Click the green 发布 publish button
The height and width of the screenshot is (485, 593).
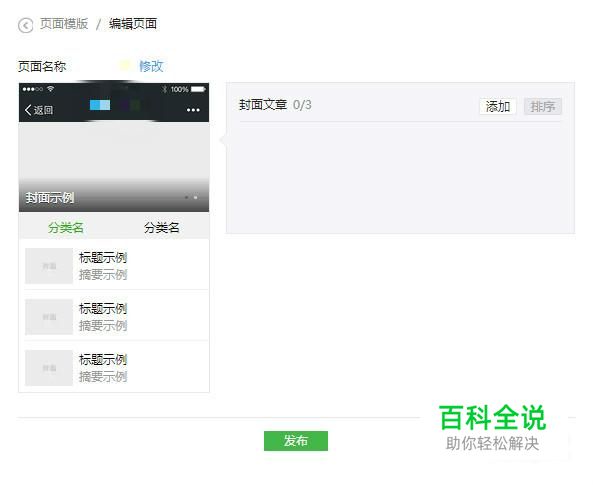[296, 441]
